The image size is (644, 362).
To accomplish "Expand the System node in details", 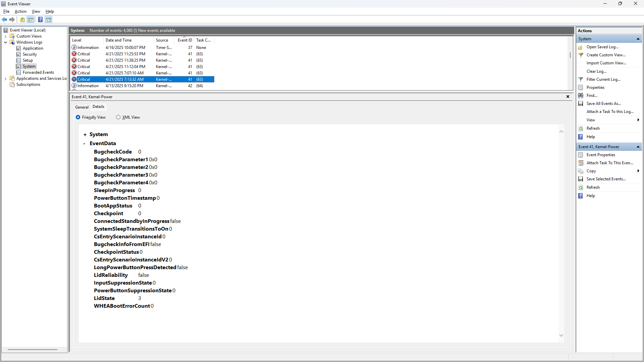I will 85,135.
